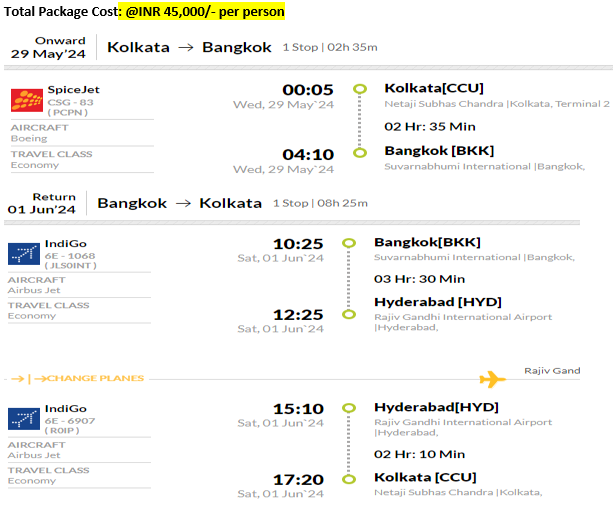
Task: Click the IndiGo logo for flight 6E-6907
Action: tap(24, 419)
